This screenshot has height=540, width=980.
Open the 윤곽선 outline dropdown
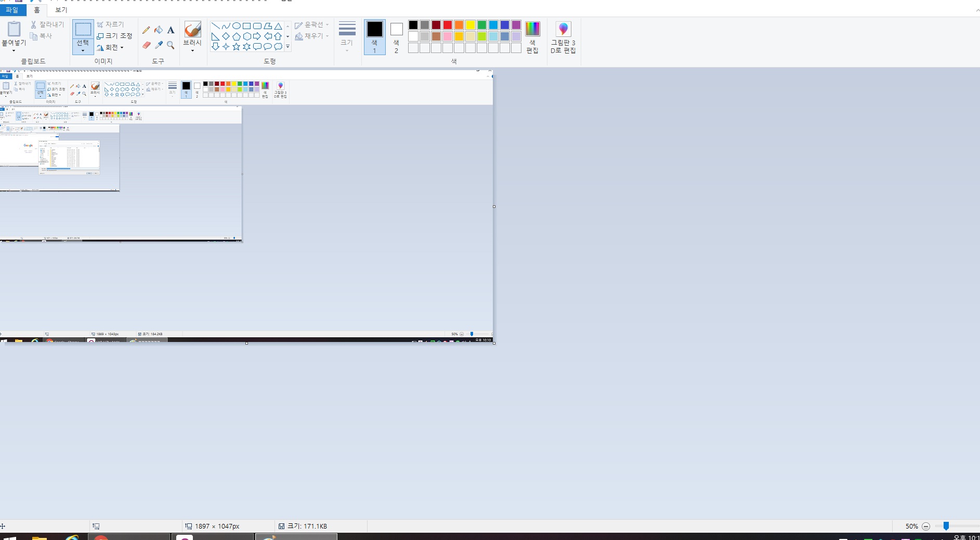pos(312,24)
